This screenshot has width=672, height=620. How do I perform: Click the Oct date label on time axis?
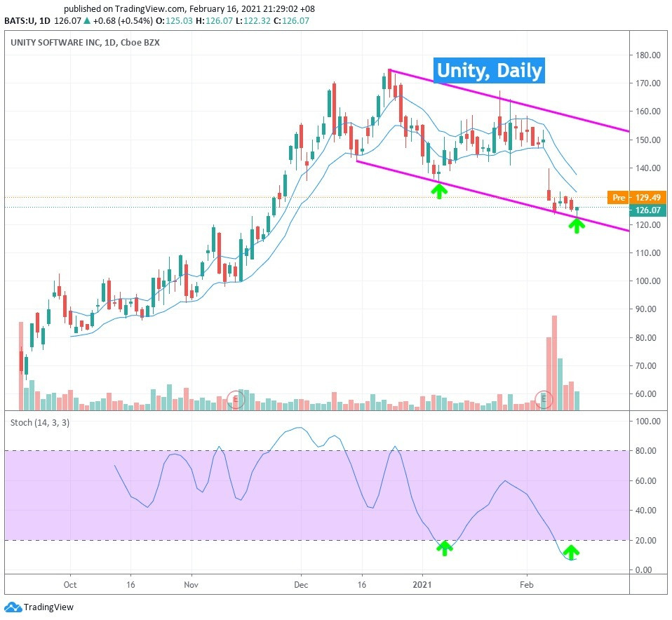pos(70,585)
